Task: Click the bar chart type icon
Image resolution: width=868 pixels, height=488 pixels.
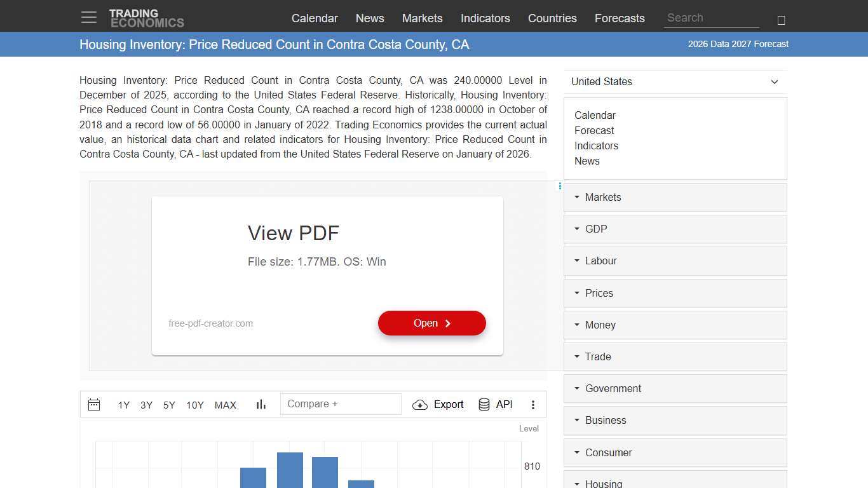Action: 261,404
